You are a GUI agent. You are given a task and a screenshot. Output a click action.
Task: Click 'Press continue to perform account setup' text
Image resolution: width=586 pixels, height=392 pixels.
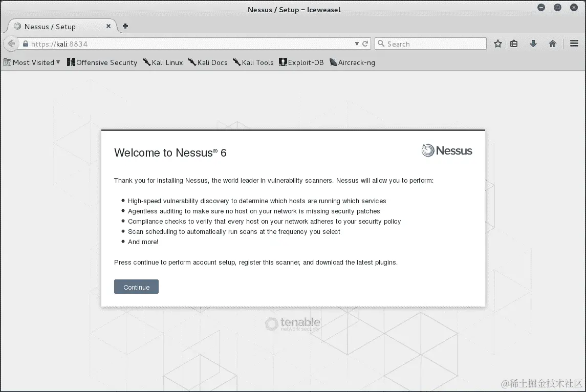click(x=255, y=263)
